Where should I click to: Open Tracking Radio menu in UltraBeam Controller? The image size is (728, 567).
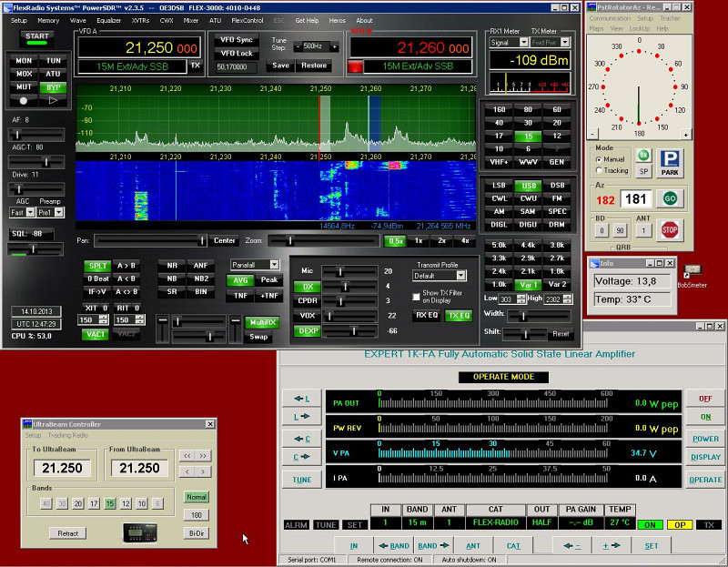point(67,435)
